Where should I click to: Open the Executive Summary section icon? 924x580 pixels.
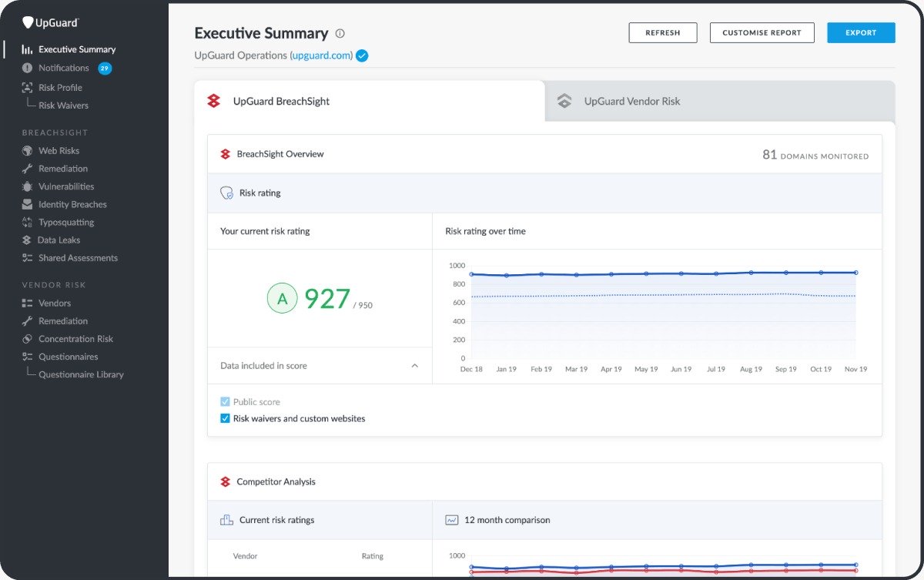28,49
